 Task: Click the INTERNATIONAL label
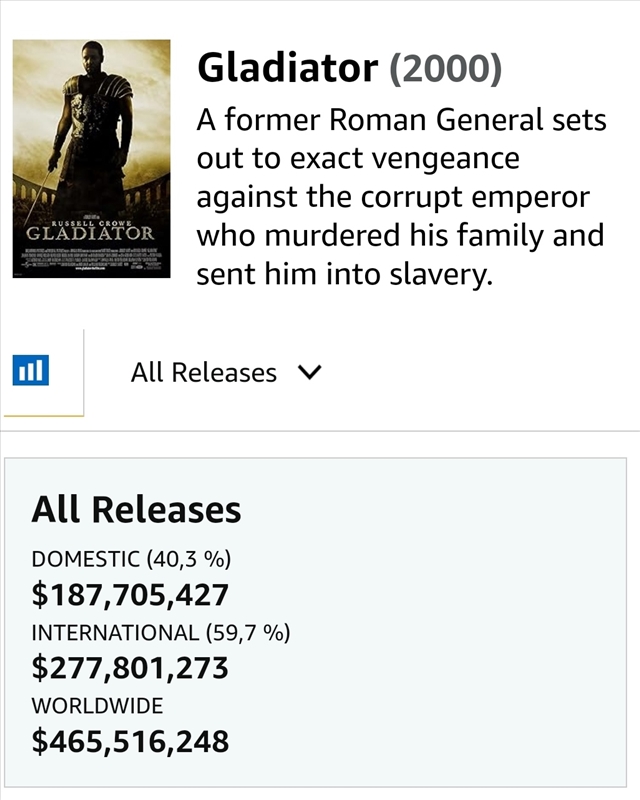(x=116, y=632)
